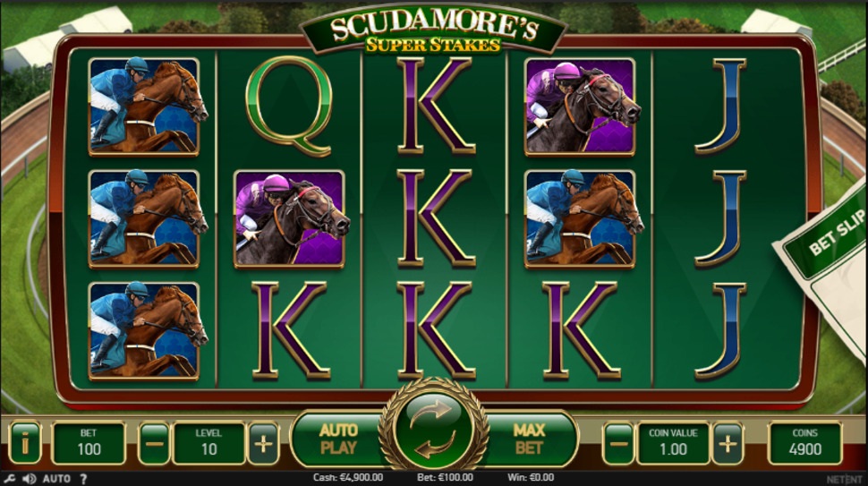
Task: Click the Scudamore's Super Stakes logo
Action: 433,31
